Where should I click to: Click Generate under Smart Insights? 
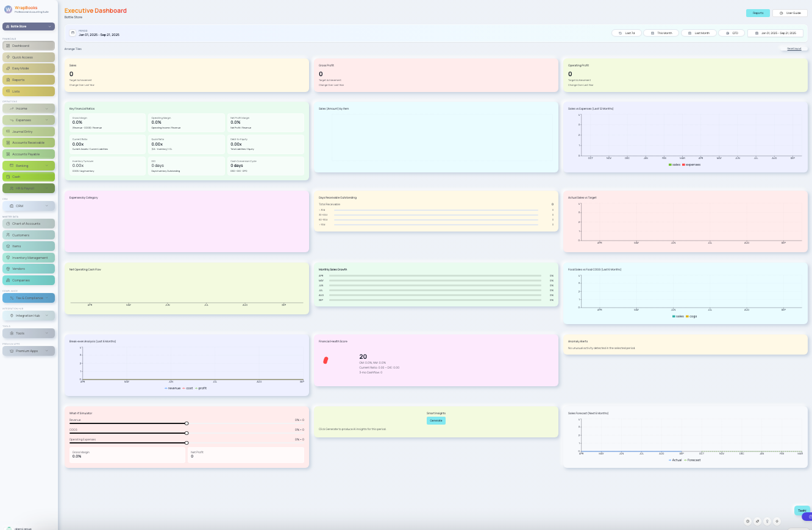(x=436, y=420)
